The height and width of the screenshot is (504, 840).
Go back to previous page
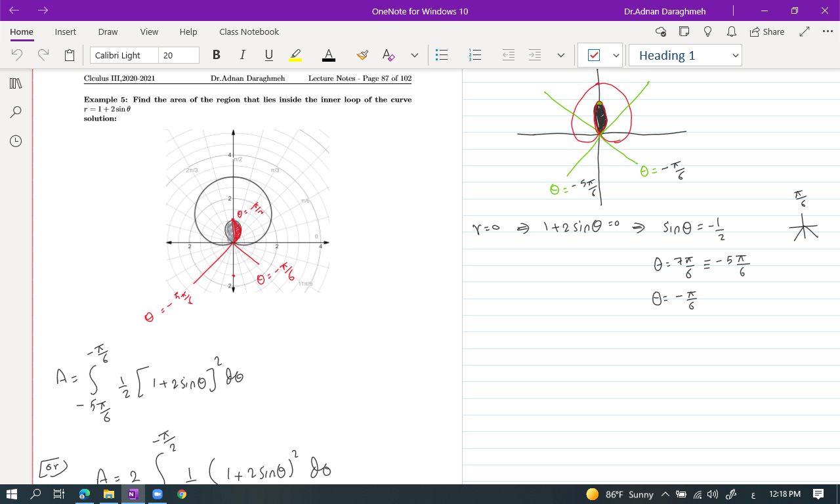[14, 10]
